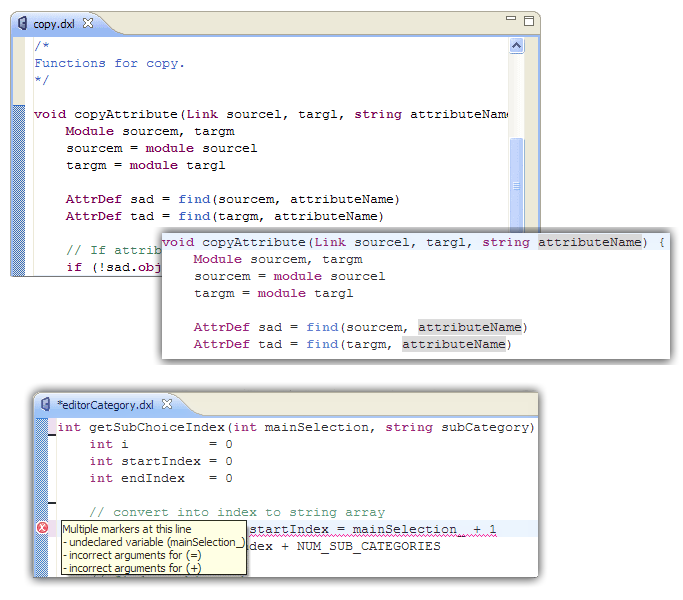Click the 'Functions for copy.' comment line
Image resolution: width=683 pixels, height=600 pixels.
click(109, 64)
